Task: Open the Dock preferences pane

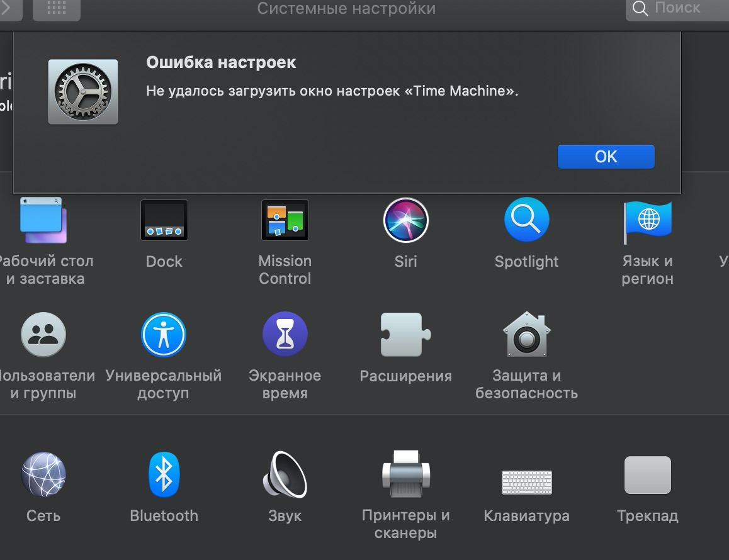Action: point(164,220)
